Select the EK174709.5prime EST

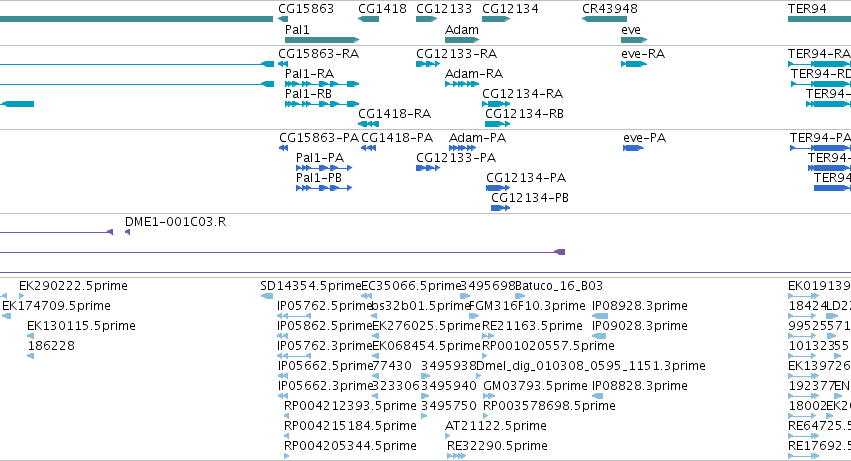click(x=7, y=316)
